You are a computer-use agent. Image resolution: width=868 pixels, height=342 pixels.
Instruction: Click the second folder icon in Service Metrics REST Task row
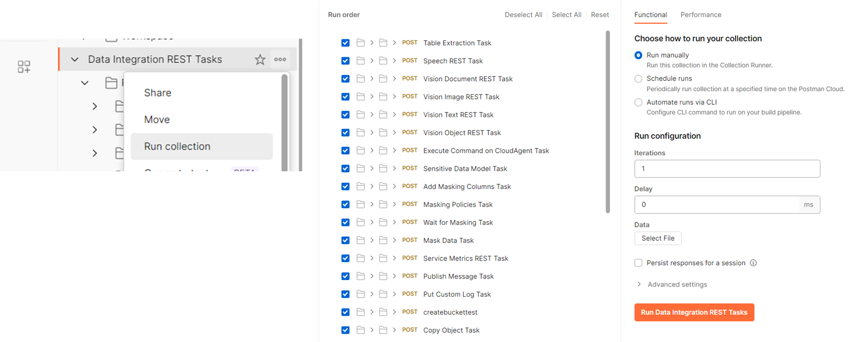click(383, 258)
